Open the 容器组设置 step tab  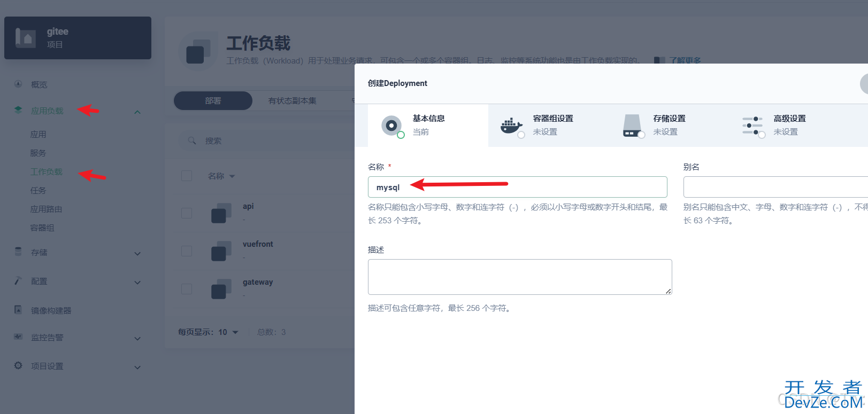coord(548,126)
